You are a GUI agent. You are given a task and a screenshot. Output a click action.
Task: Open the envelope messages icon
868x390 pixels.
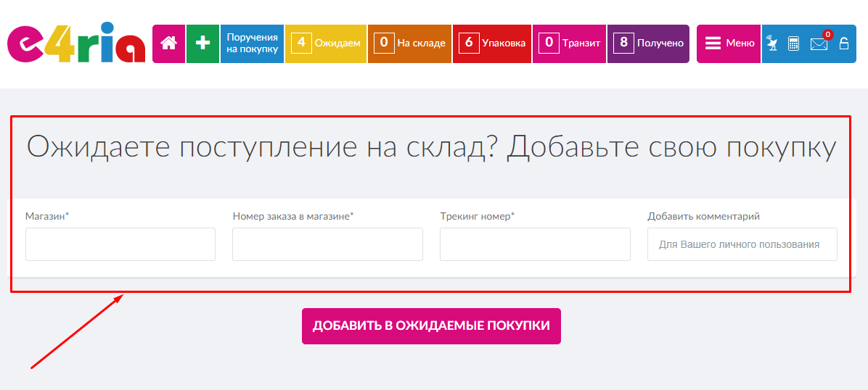(819, 44)
